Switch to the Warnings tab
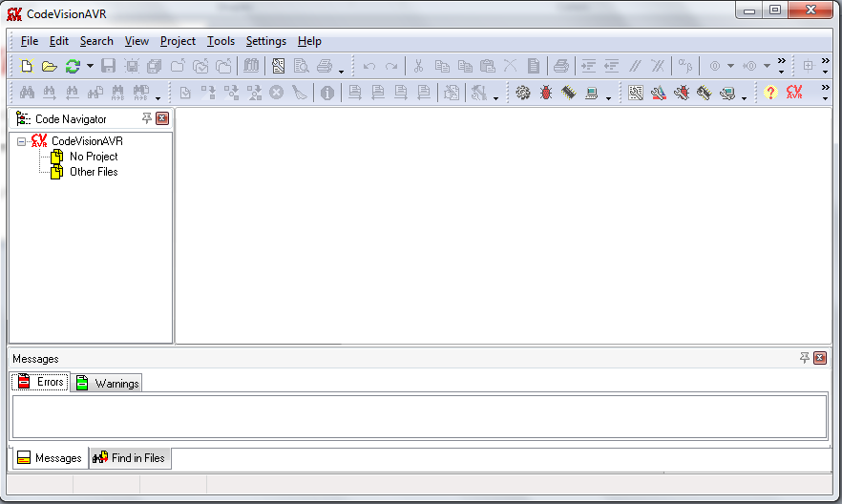The width and height of the screenshot is (842, 504). [106, 383]
